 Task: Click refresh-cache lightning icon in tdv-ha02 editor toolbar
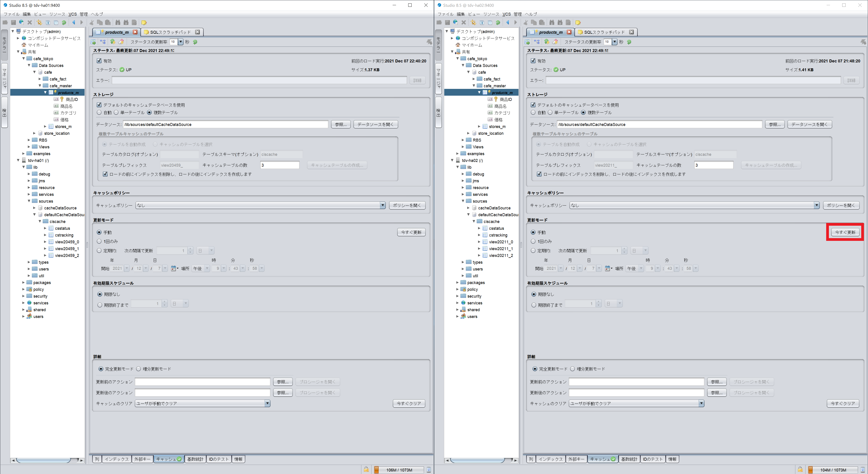coord(547,42)
